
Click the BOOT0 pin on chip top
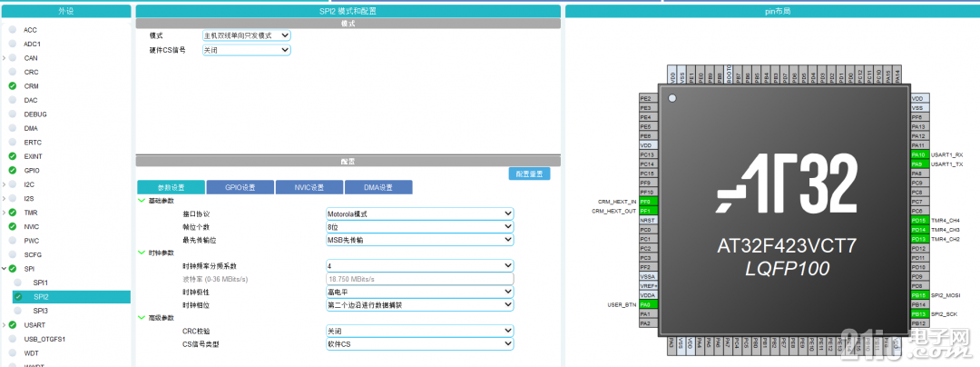728,74
